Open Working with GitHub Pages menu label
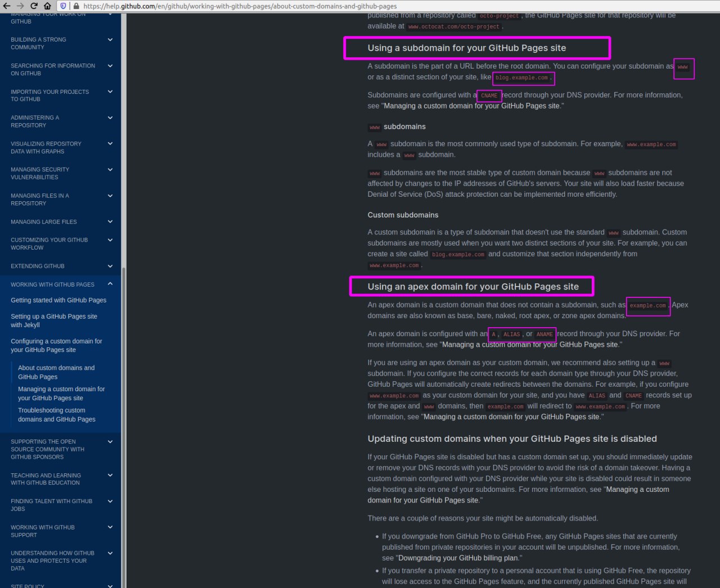Image resolution: width=720 pixels, height=588 pixels. coord(52,284)
